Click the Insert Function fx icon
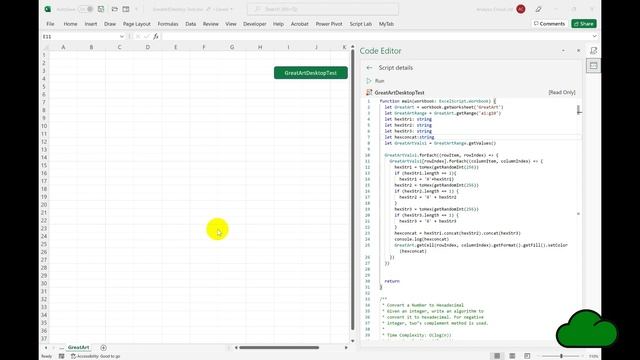 (x=156, y=37)
